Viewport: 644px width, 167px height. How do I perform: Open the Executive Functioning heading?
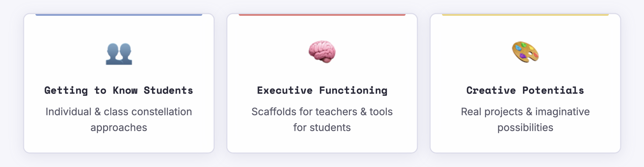point(322,90)
